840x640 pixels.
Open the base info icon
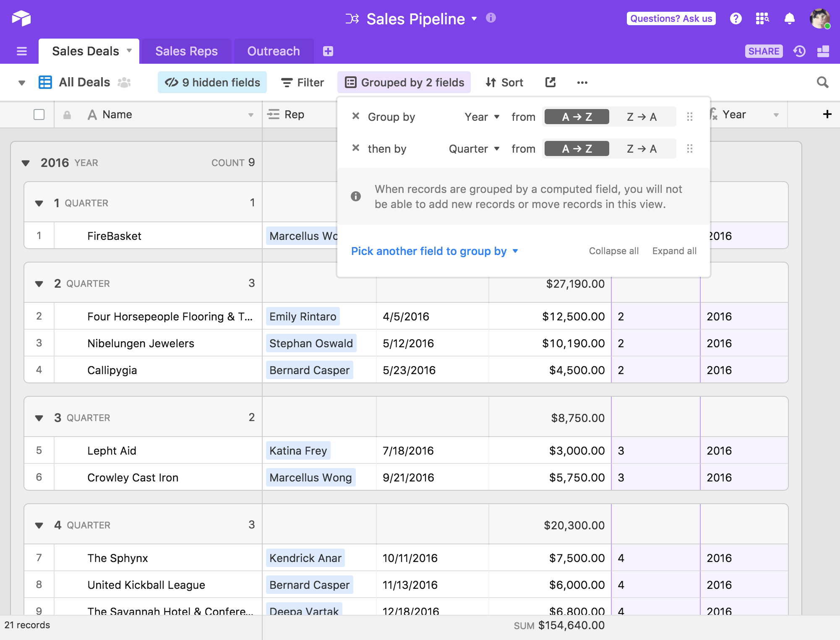coord(491,18)
